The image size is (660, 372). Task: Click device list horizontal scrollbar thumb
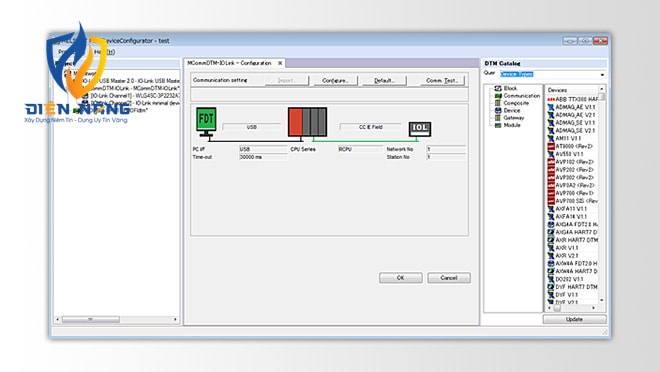click(x=557, y=308)
